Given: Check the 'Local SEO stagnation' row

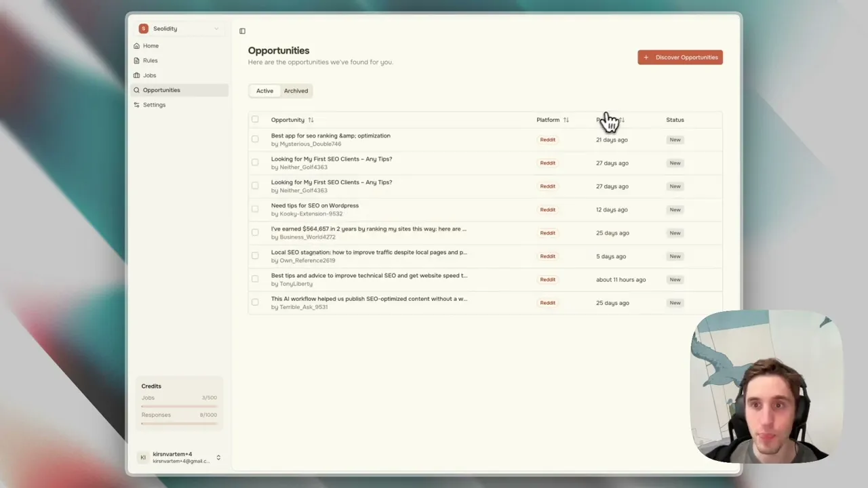Looking at the screenshot, I should point(255,256).
